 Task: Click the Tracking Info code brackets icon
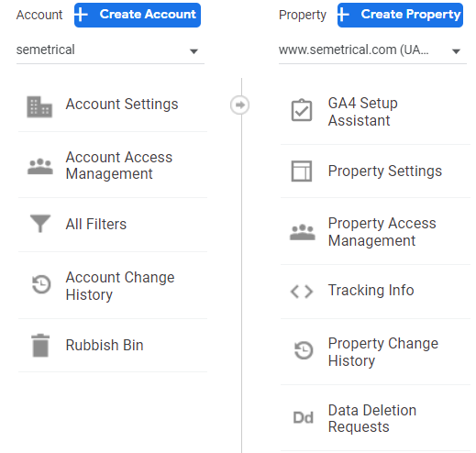302,292
